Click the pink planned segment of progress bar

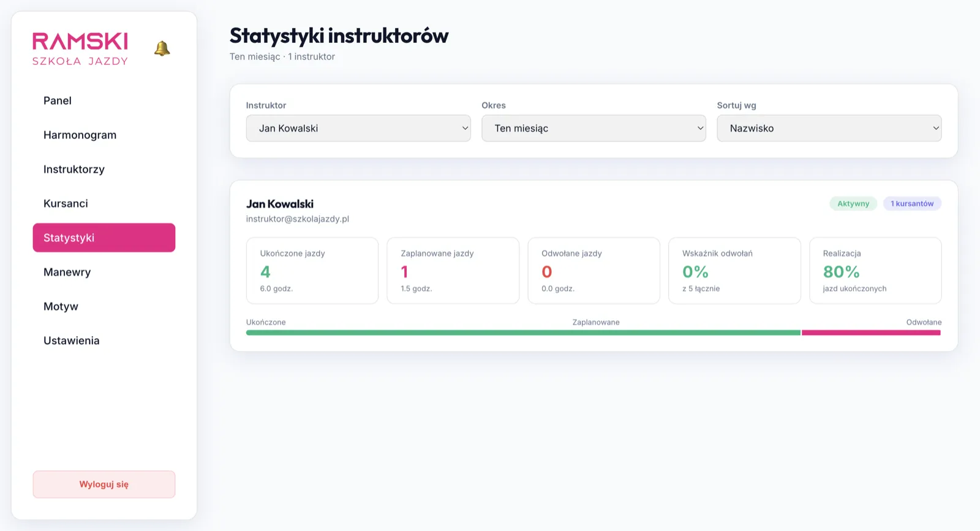click(x=871, y=333)
